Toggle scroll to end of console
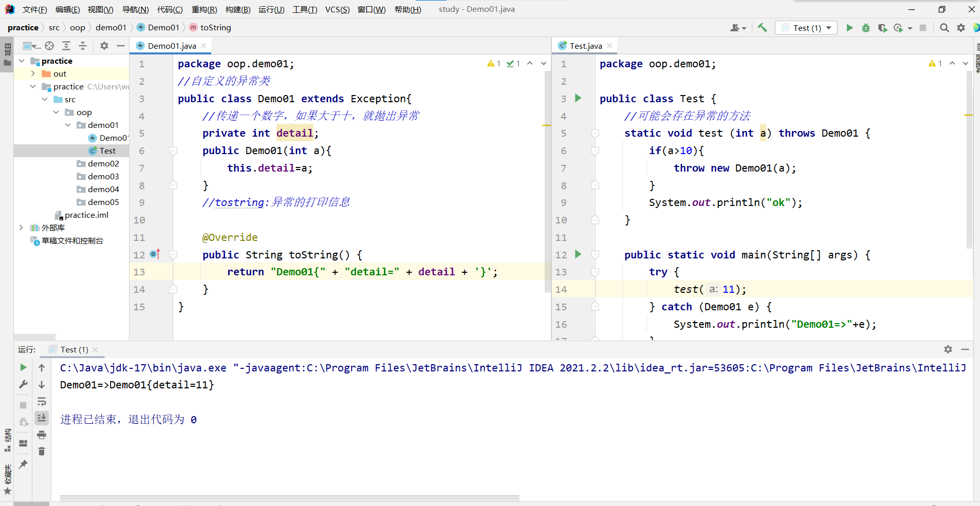Viewport: 980px width, 506px height. click(x=42, y=418)
